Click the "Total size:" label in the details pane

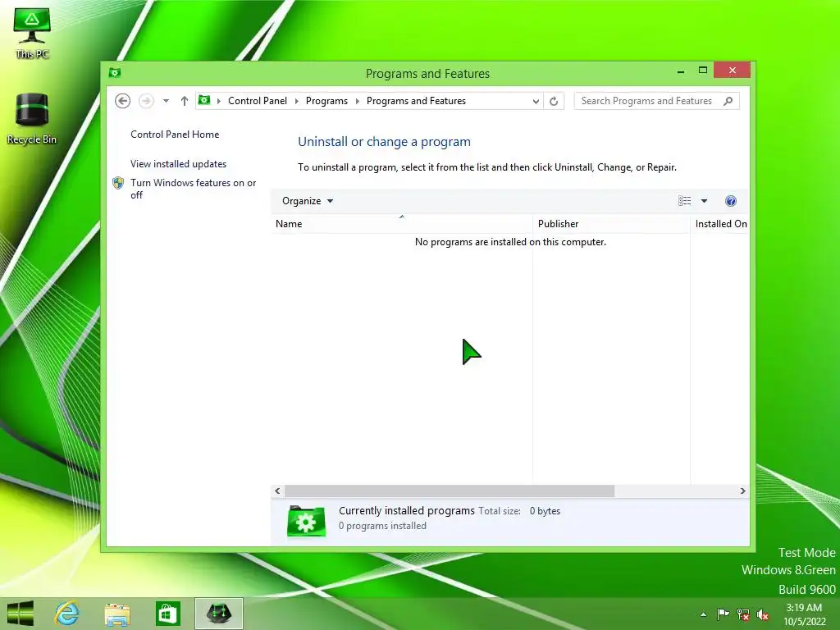click(x=500, y=511)
